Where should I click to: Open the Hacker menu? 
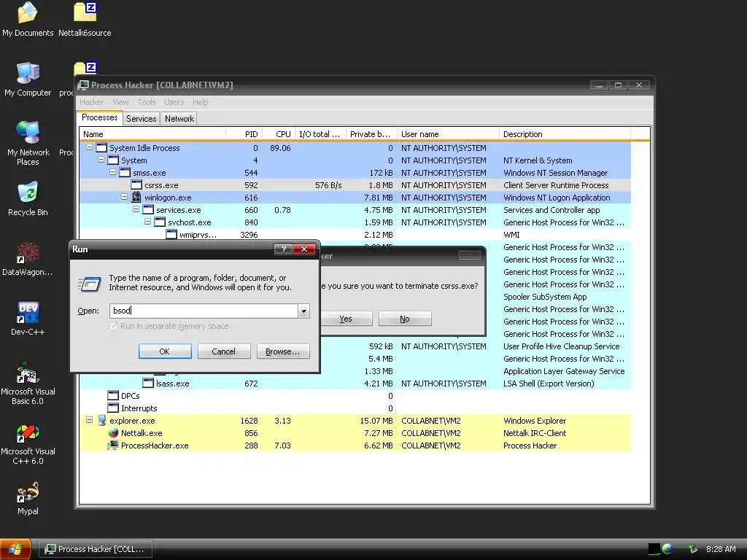91,102
